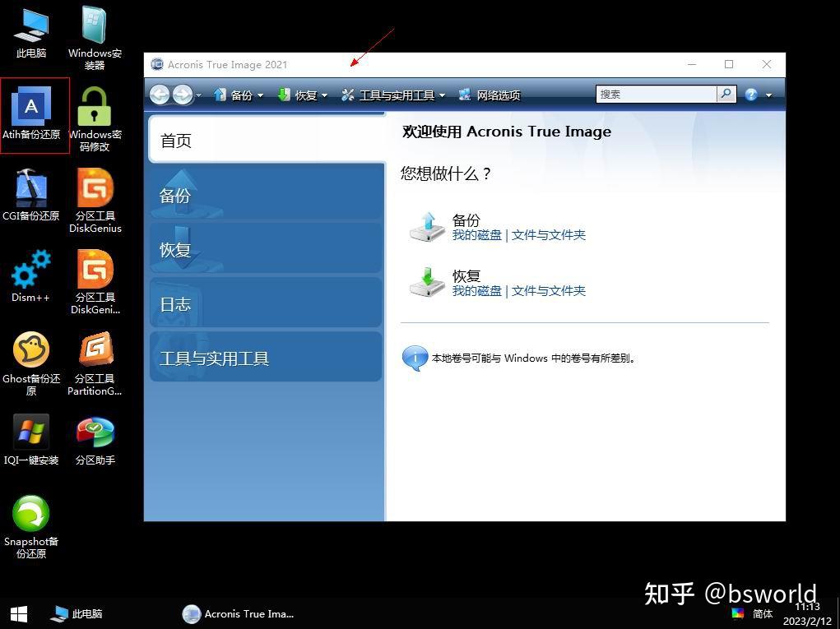This screenshot has width=840, height=629.
Task: Maximize the Acronis True Image window
Action: (x=729, y=64)
